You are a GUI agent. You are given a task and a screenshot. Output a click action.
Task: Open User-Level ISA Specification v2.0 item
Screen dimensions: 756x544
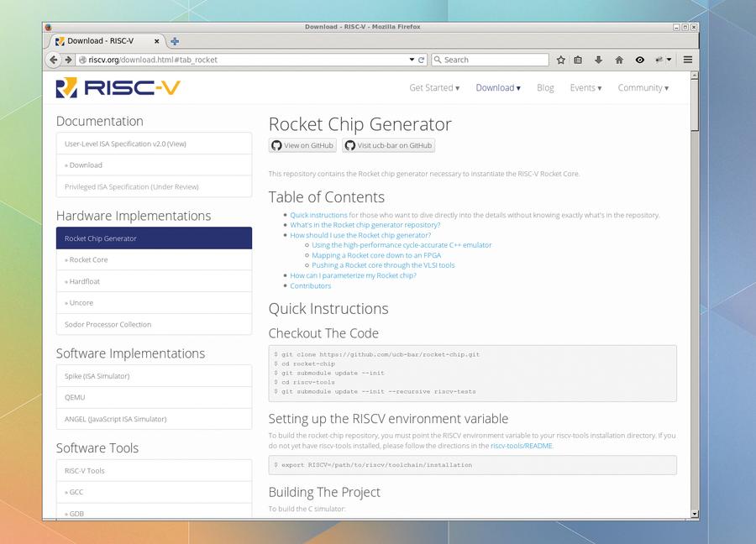[154, 144]
